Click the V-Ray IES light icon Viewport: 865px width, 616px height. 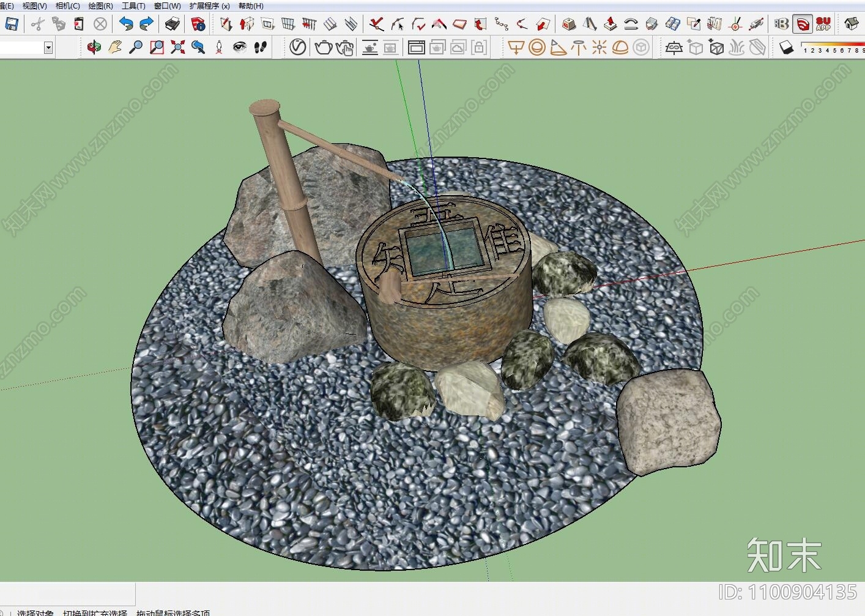coord(578,47)
